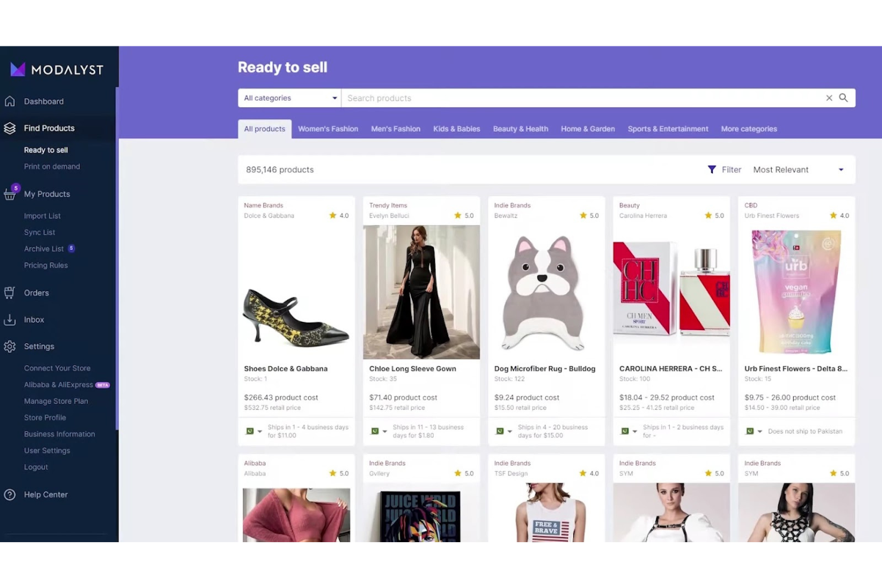
Task: Open shipping country dropdown on Chloe Long Sleeve Gown
Action: tap(379, 431)
